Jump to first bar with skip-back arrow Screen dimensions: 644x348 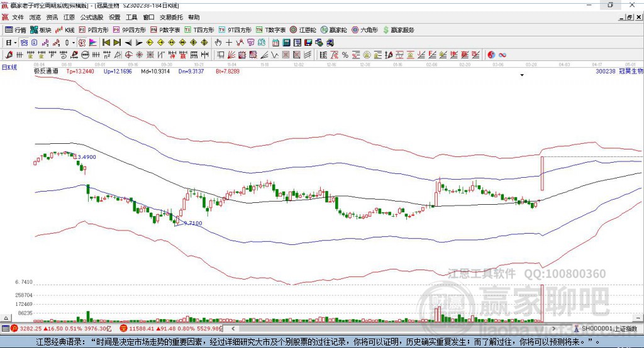click(x=106, y=43)
